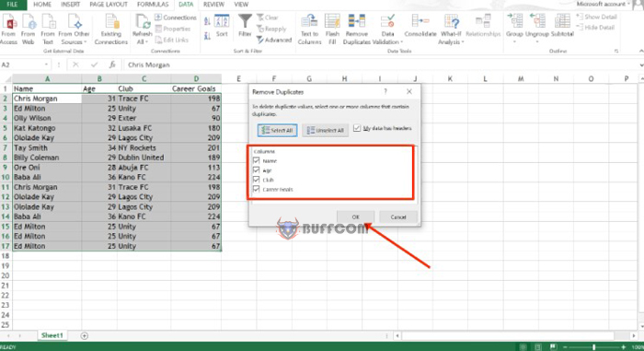Uncheck the Name column checkbox
Screen dimensions: 644x351
coord(257,160)
